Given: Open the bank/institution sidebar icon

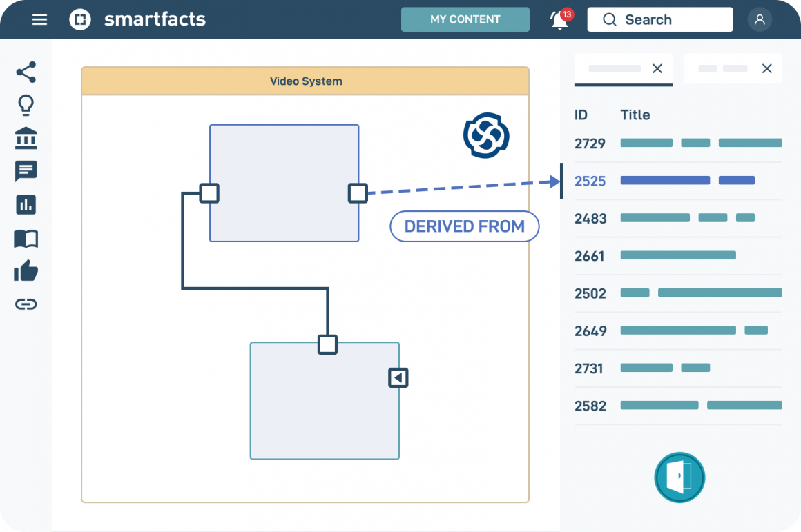Looking at the screenshot, I should 26,138.
